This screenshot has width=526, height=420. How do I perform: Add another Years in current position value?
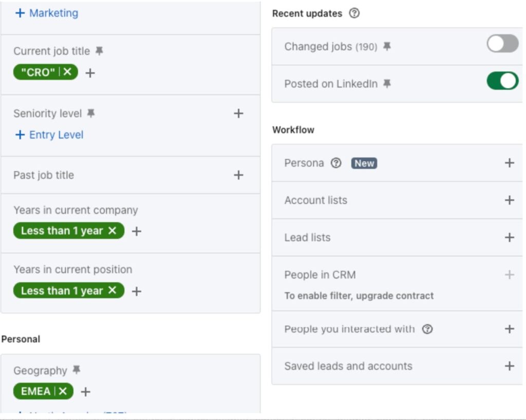coord(137,291)
